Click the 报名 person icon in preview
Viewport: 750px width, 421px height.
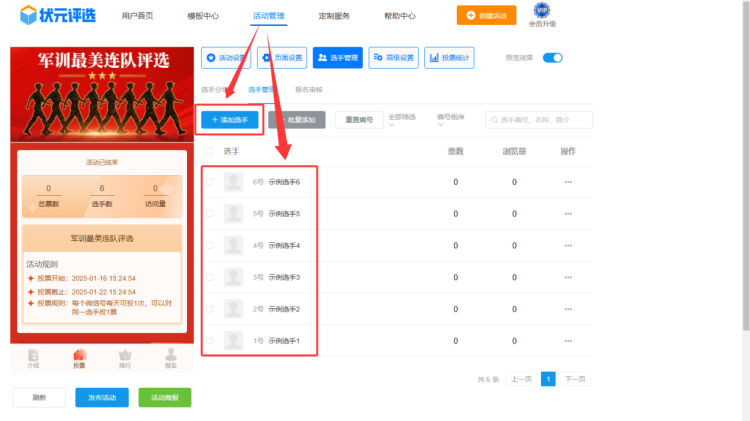[x=171, y=356]
